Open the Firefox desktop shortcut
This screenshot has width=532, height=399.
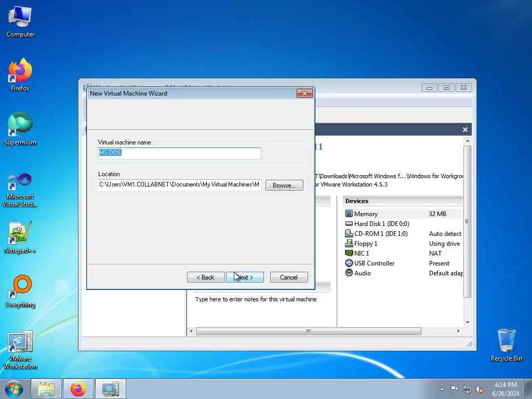(20, 74)
